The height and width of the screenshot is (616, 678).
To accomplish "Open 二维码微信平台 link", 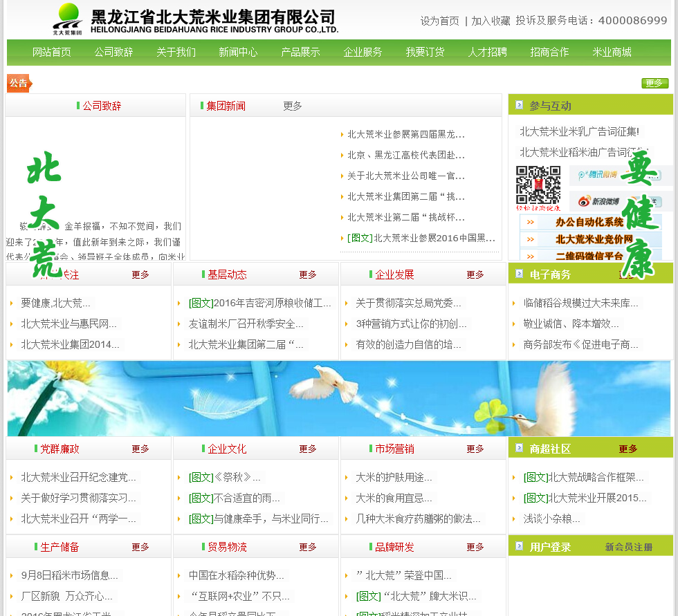I will point(589,256).
